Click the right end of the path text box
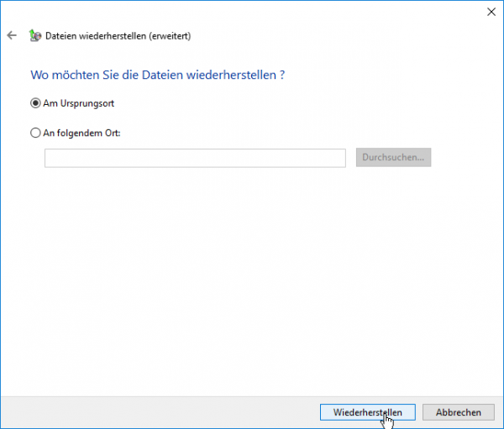Image resolution: width=504 pixels, height=429 pixels. [x=336, y=158]
